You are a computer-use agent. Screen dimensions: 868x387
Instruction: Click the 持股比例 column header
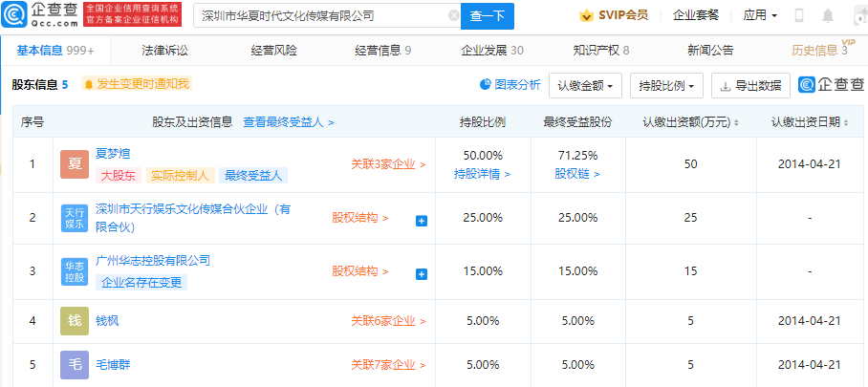[482, 122]
